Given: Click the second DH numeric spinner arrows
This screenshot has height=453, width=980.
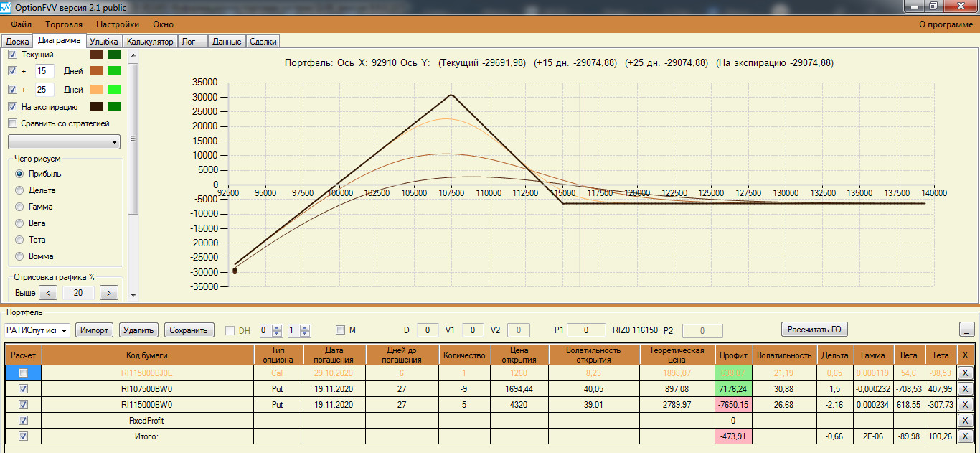Looking at the screenshot, I should pyautogui.click(x=305, y=330).
